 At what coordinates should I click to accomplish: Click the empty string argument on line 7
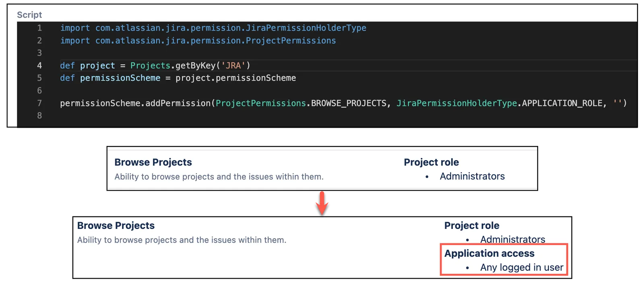(617, 104)
